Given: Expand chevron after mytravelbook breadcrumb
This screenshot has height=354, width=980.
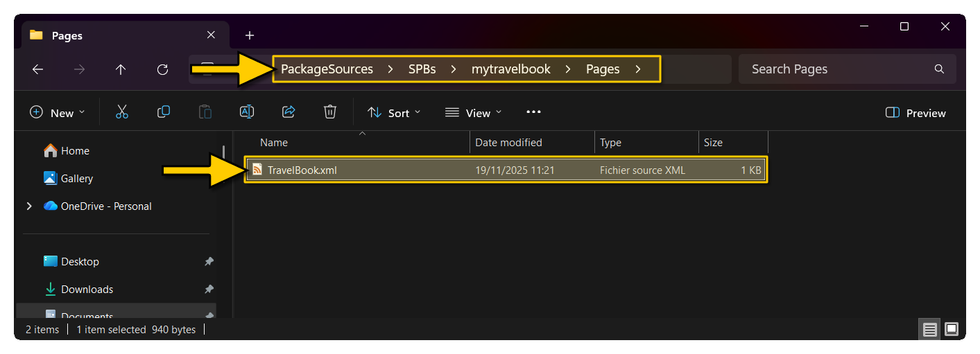Looking at the screenshot, I should tap(568, 69).
